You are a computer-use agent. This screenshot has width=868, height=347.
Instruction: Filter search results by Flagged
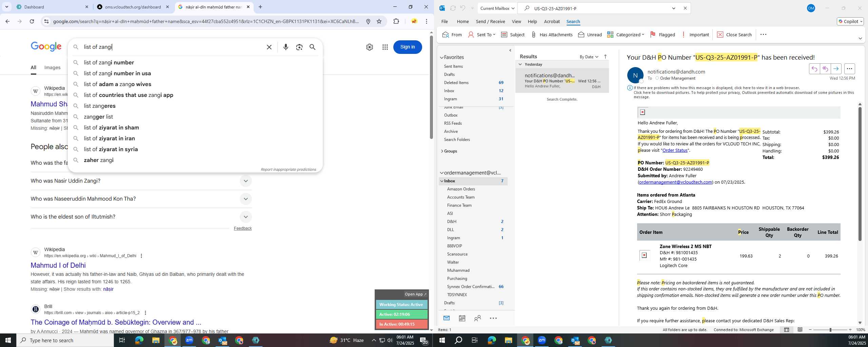(x=662, y=35)
